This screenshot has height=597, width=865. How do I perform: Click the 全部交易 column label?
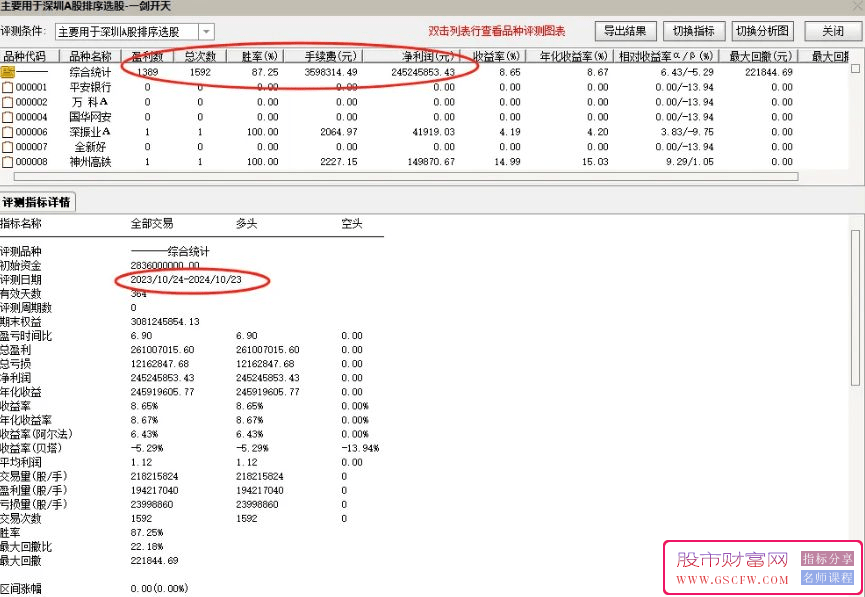[152, 223]
